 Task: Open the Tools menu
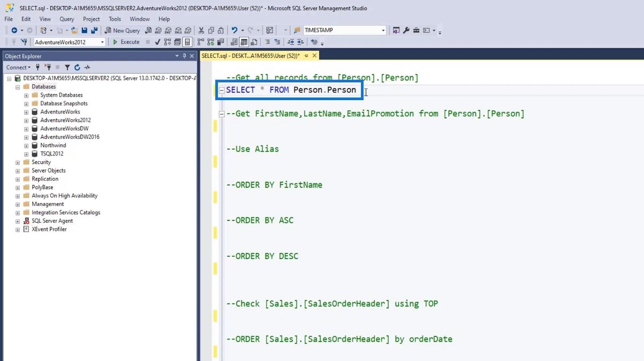115,19
